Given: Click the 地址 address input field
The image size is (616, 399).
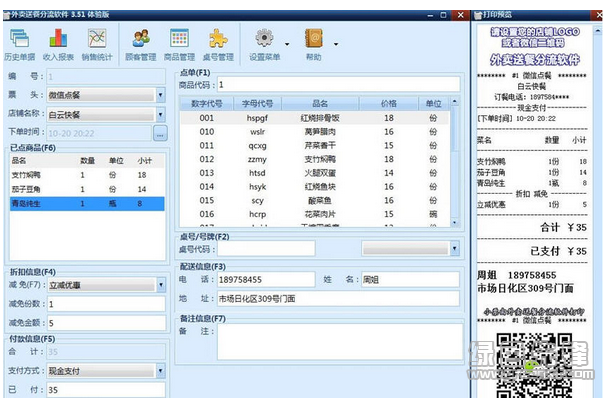Looking at the screenshot, I should point(338,299).
